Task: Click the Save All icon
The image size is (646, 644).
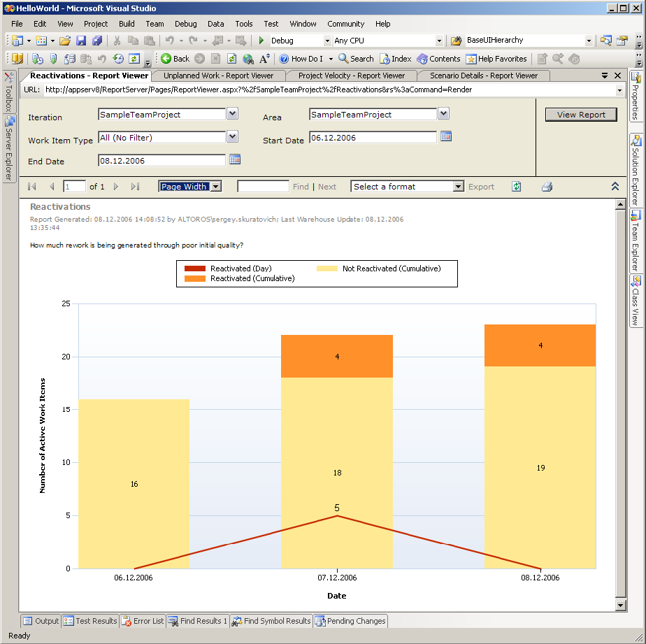Action: pyautogui.click(x=97, y=41)
